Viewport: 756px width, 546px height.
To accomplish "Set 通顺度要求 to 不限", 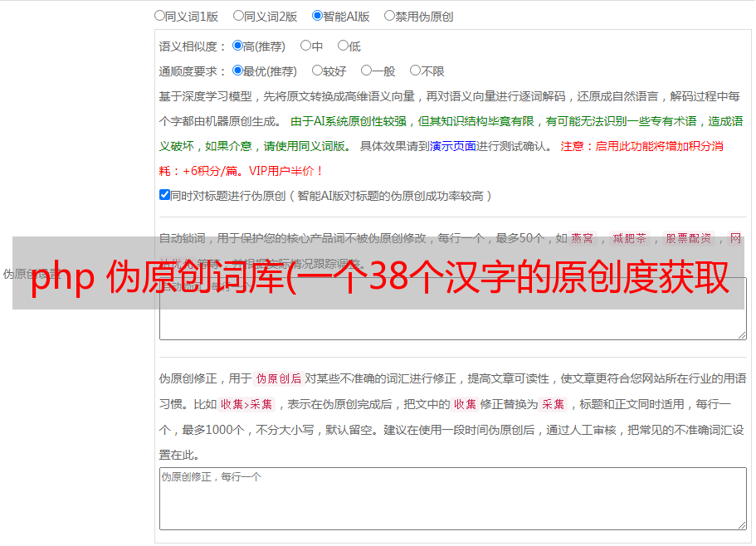I will 415,71.
